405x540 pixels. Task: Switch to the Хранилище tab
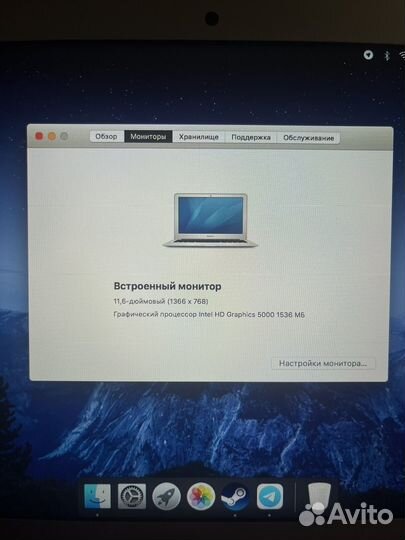pos(198,137)
